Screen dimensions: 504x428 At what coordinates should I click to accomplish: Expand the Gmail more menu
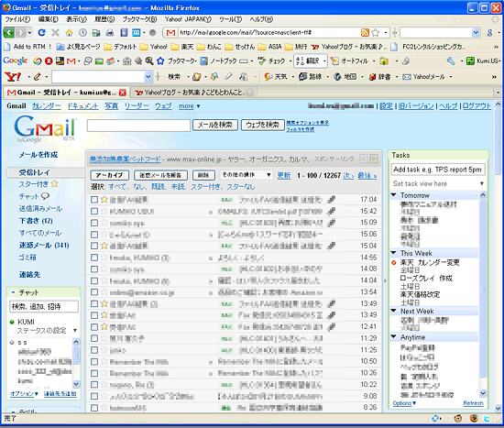click(190, 106)
